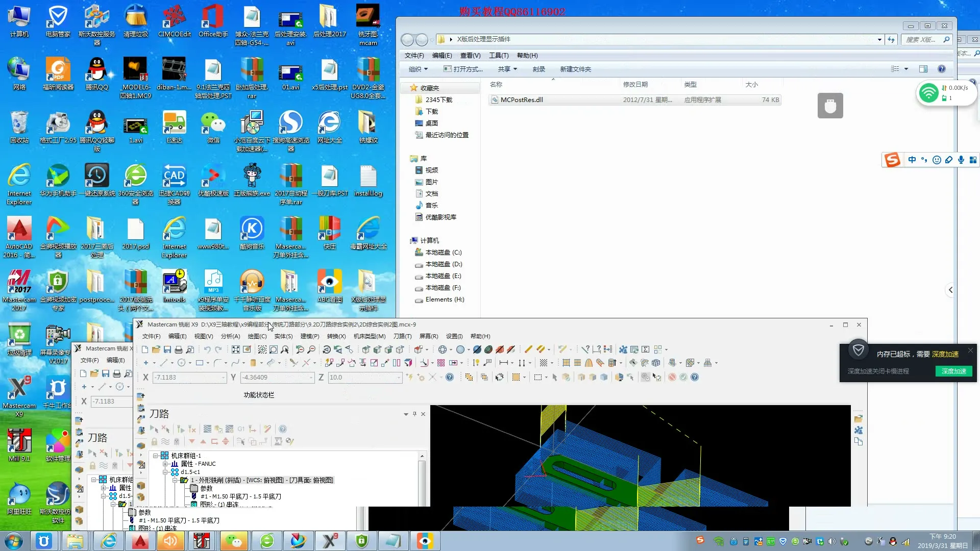The height and width of the screenshot is (551, 980).
Task: Click the Undo arrow icon
Action: coord(207,349)
